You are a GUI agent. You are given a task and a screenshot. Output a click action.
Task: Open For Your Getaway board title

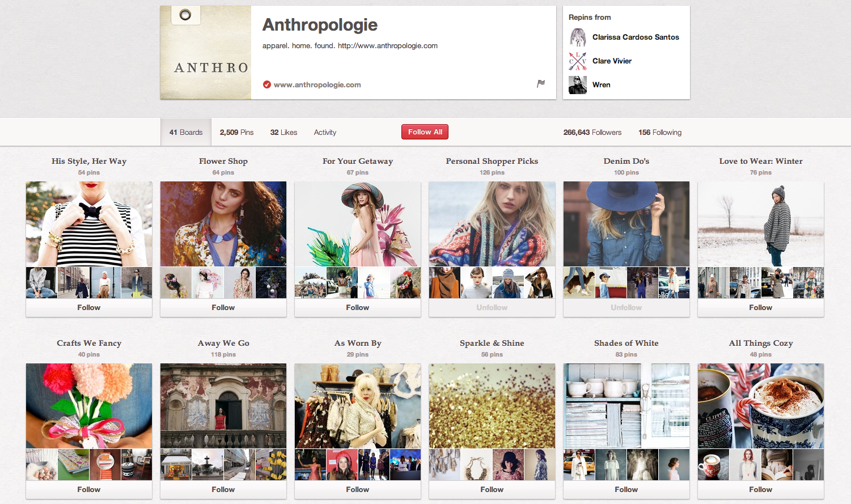click(358, 161)
